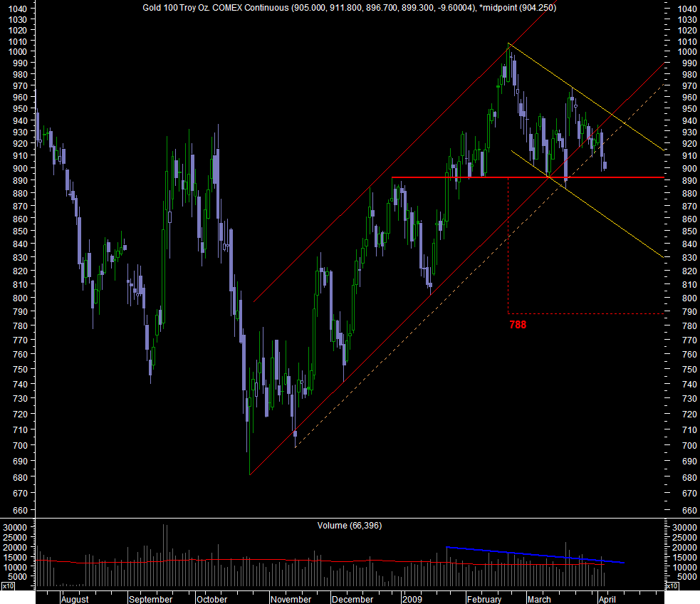Click the 2009 year label on time axis
Viewport: 700px width, 604px height.
[x=412, y=599]
